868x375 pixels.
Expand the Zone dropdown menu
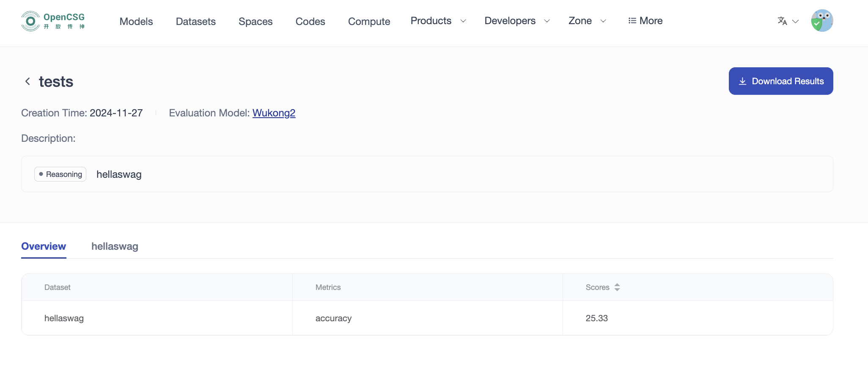(x=587, y=21)
